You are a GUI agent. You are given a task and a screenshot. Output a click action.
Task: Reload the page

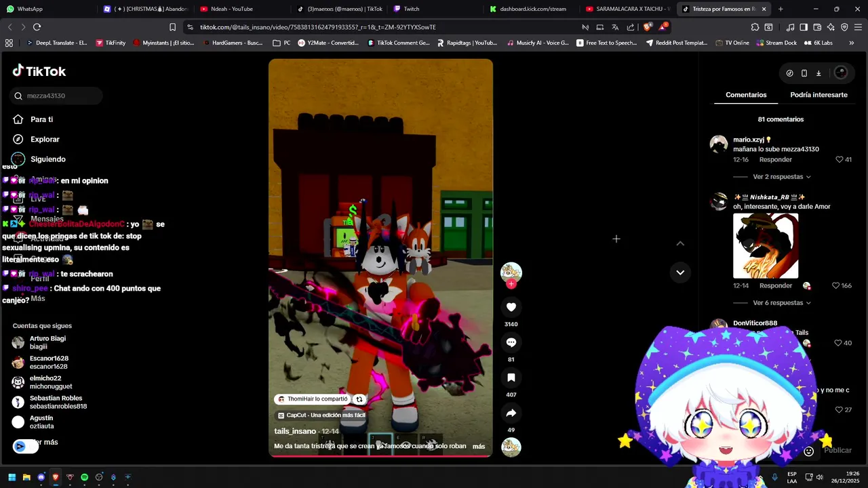37,27
